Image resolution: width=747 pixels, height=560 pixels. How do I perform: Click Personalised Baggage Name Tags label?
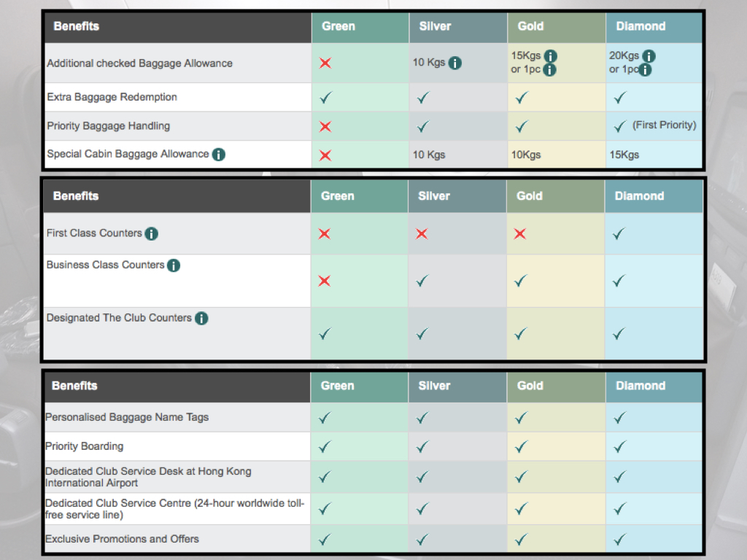(127, 417)
